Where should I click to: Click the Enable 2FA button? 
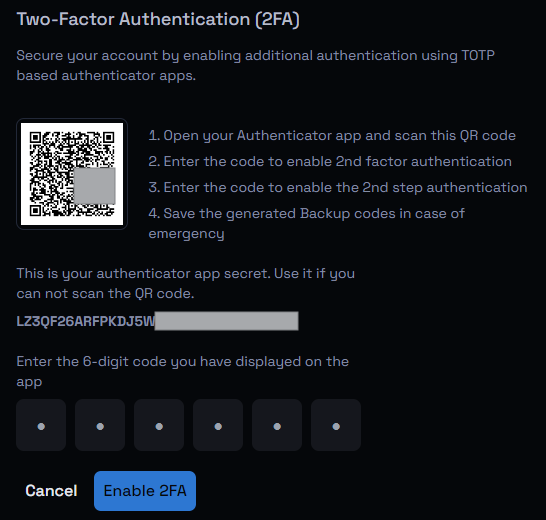(x=145, y=491)
